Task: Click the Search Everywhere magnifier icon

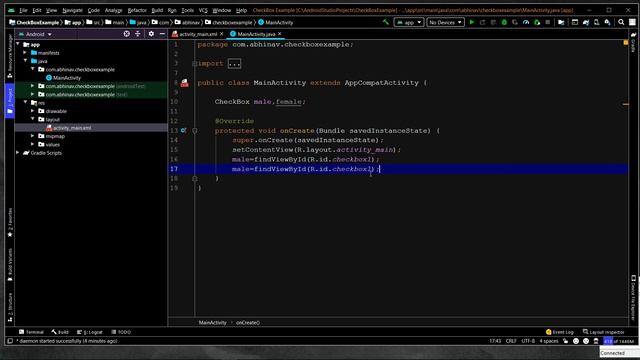Action: (x=621, y=22)
